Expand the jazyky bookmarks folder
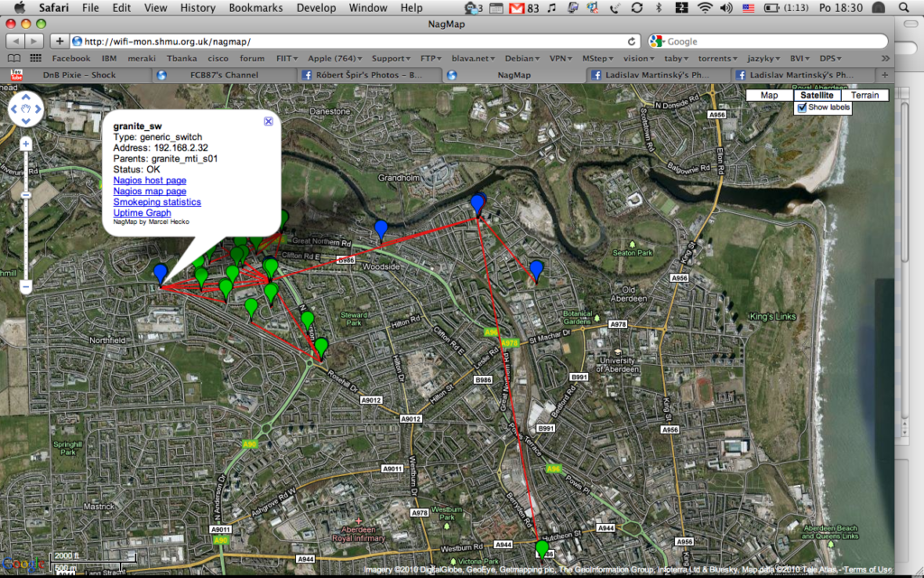The width and height of the screenshot is (924, 578). 763,59
